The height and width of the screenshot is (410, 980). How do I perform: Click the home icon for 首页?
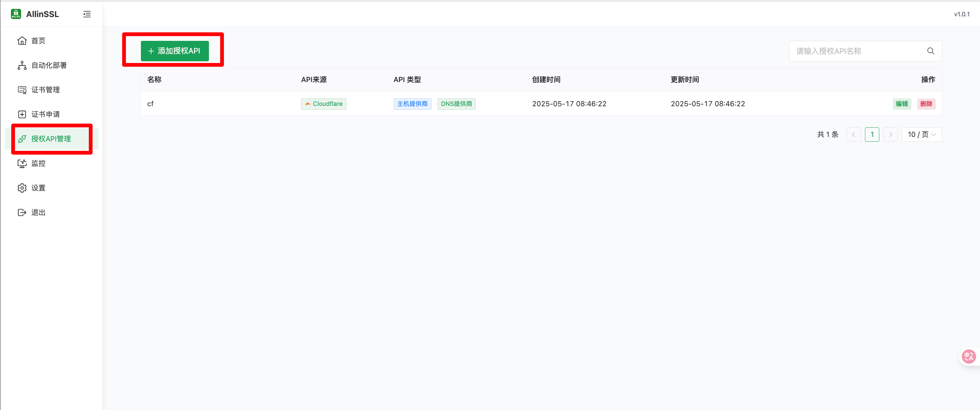[22, 41]
